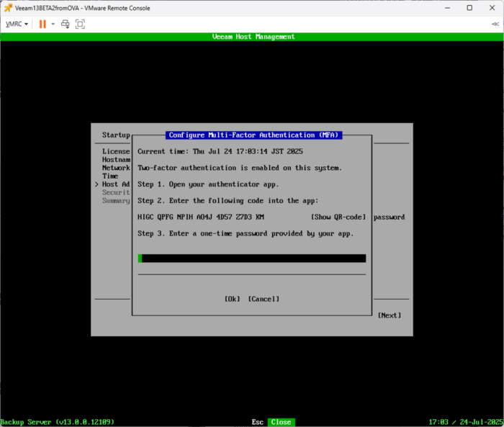Select the Security step in the sidebar

point(116,192)
